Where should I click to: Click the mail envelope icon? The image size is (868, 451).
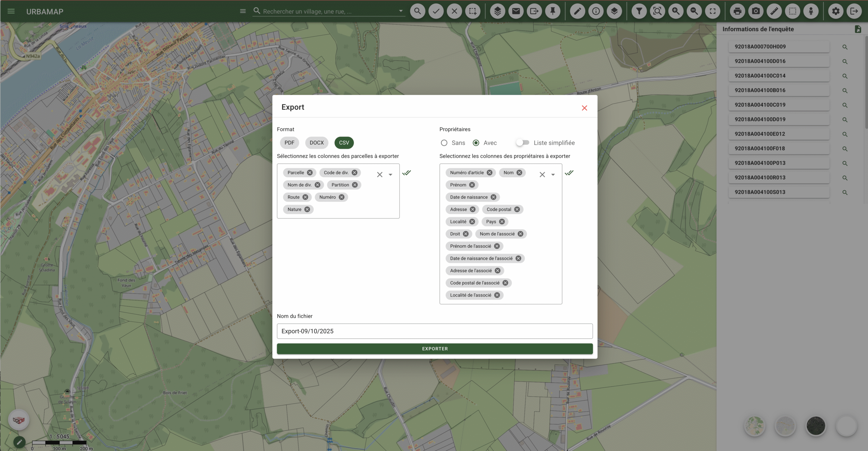point(516,11)
